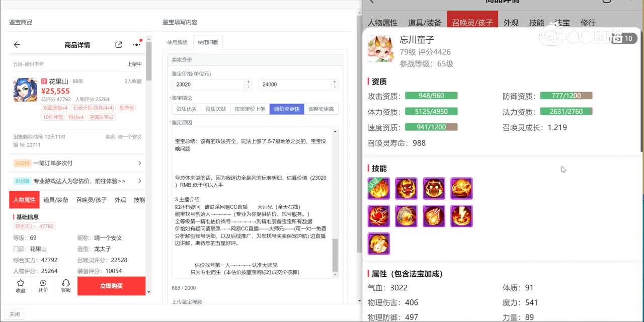Click the back arrow in 商品详情 header
Screen dimensions: 644x322
(17, 45)
